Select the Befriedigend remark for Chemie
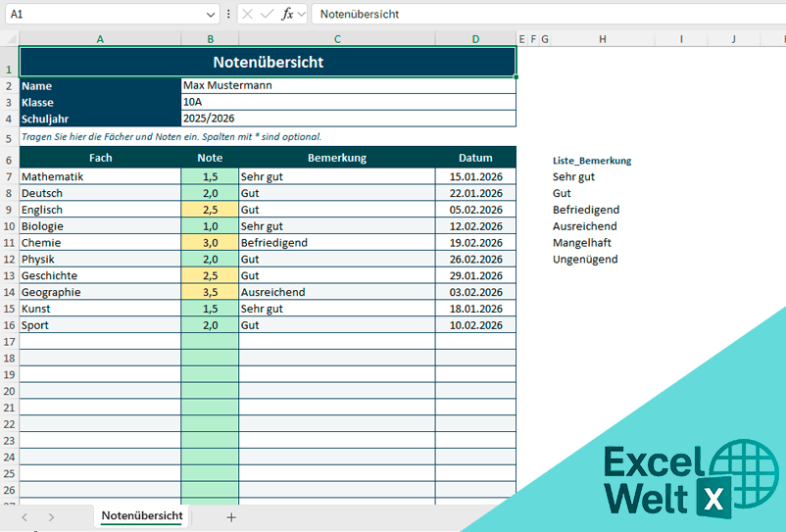786x532 pixels. 337,243
